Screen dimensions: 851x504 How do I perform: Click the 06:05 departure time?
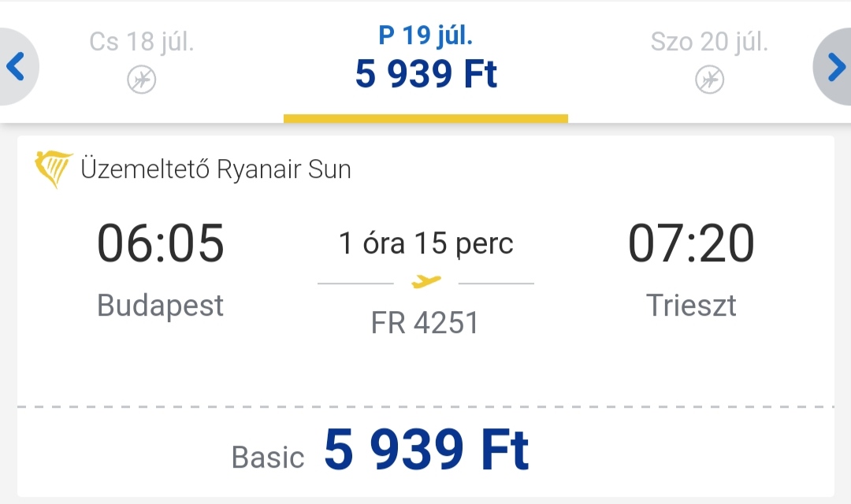click(161, 243)
